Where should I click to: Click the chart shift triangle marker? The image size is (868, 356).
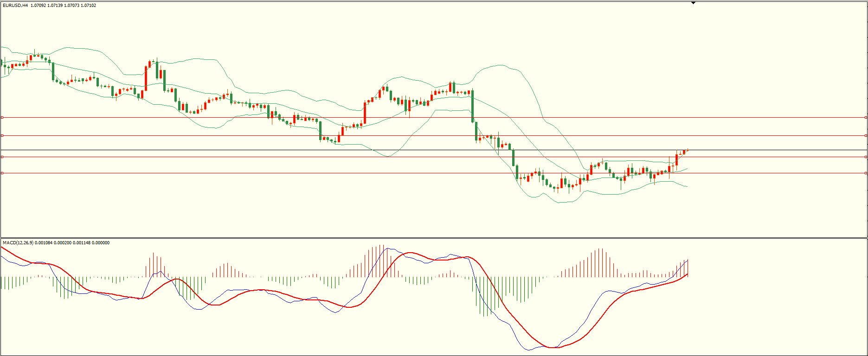pos(693,3)
